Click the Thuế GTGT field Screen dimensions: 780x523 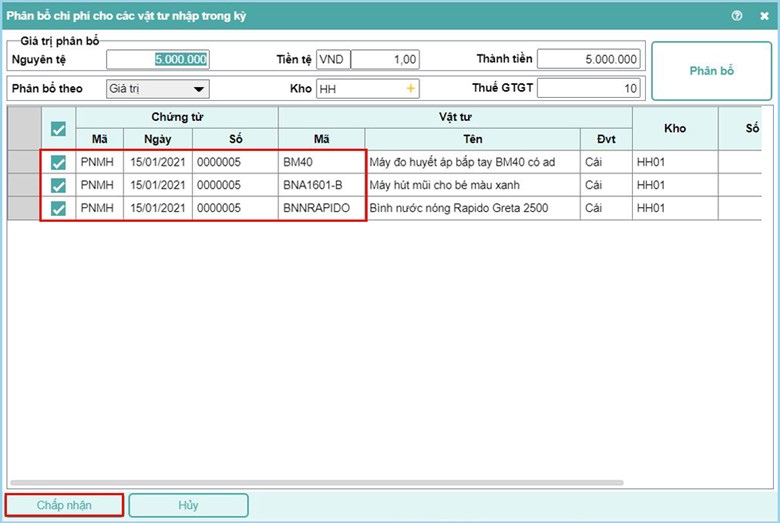click(x=590, y=89)
